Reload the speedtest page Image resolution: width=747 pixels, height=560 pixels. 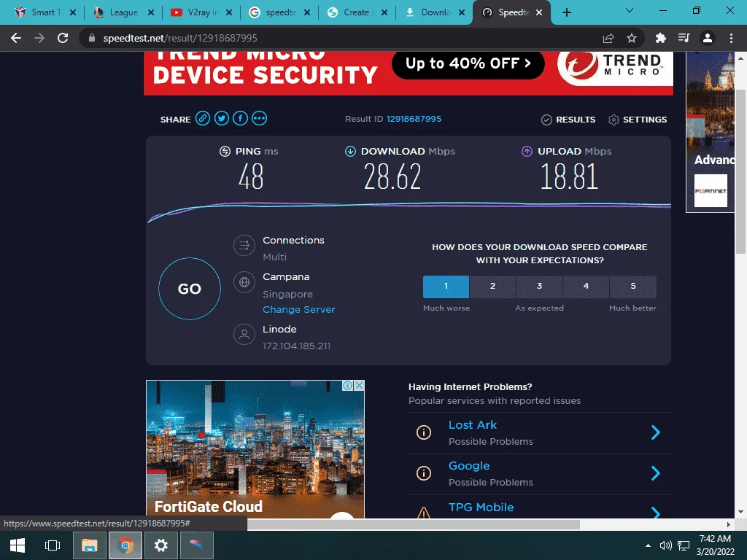(63, 38)
